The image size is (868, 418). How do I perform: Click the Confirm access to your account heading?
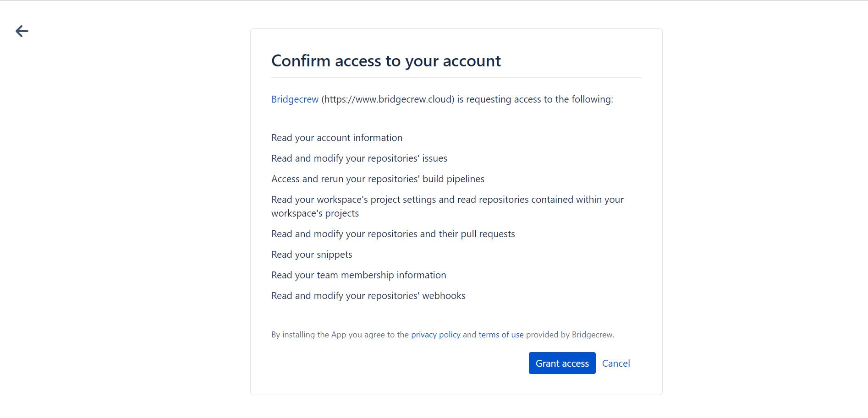click(x=386, y=61)
